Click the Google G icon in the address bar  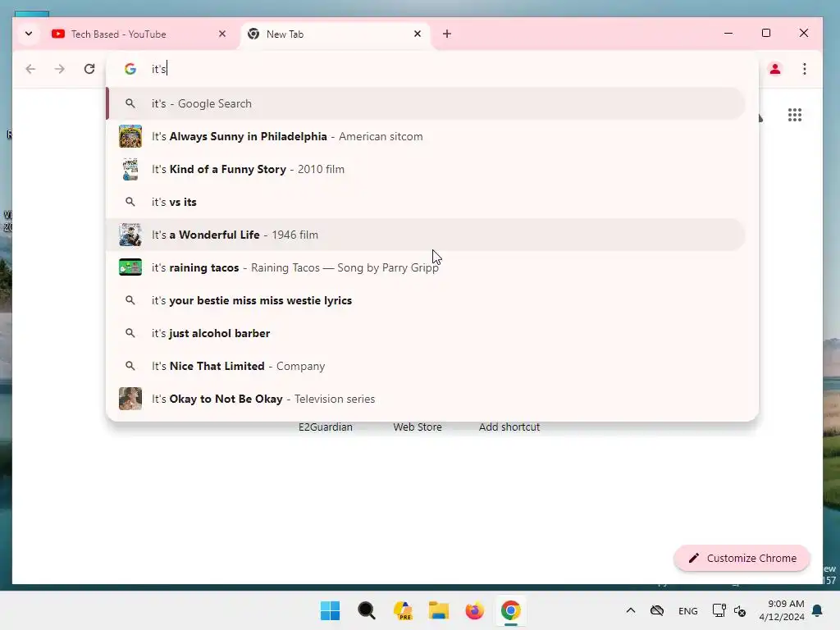tap(130, 69)
